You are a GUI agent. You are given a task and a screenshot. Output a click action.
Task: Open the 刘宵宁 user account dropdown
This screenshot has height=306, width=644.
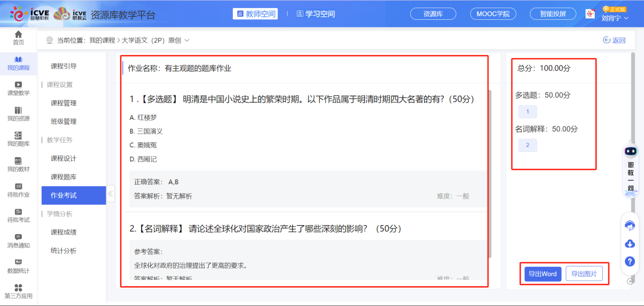pos(615,18)
